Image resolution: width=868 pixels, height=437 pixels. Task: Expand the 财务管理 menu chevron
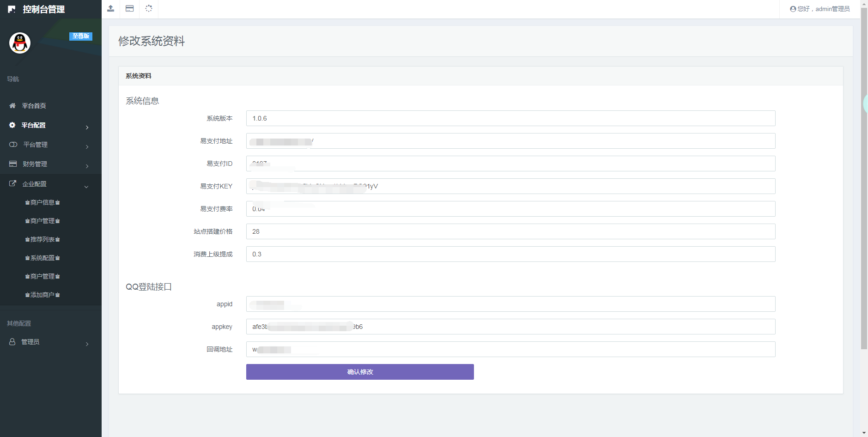pyautogui.click(x=87, y=166)
